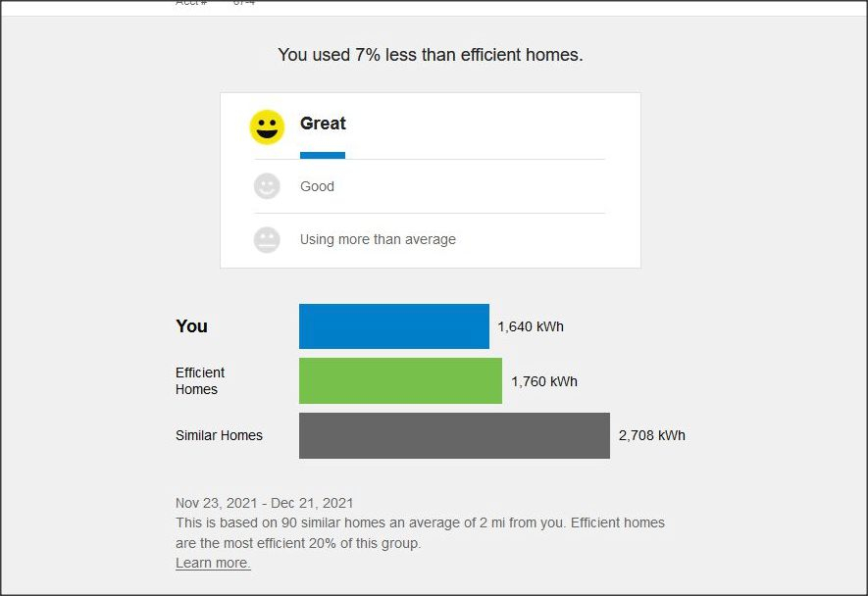Click the blue underline below Great

coord(323,155)
